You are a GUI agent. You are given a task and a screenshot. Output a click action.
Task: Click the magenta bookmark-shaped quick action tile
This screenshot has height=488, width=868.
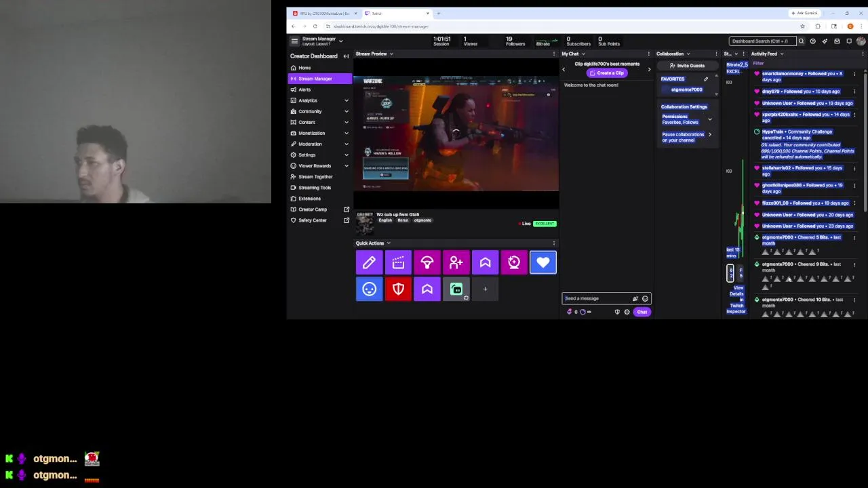[x=485, y=262]
